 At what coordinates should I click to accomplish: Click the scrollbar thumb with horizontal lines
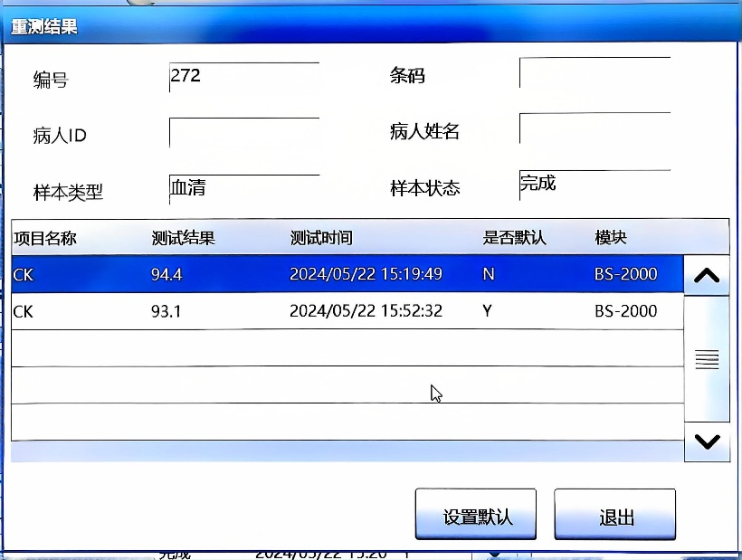click(706, 359)
